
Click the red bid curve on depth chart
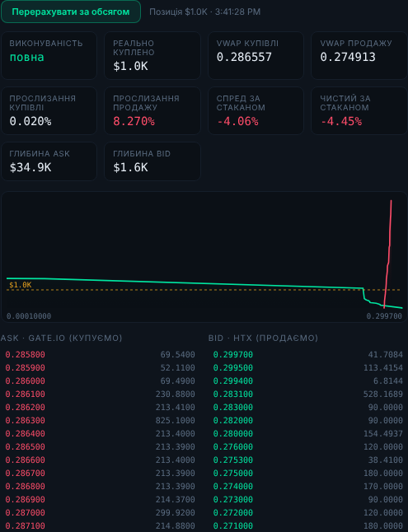pos(388,254)
